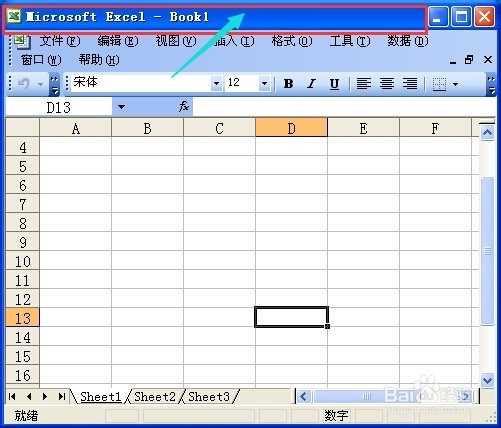Open the 格式(O) menu

pos(292,41)
